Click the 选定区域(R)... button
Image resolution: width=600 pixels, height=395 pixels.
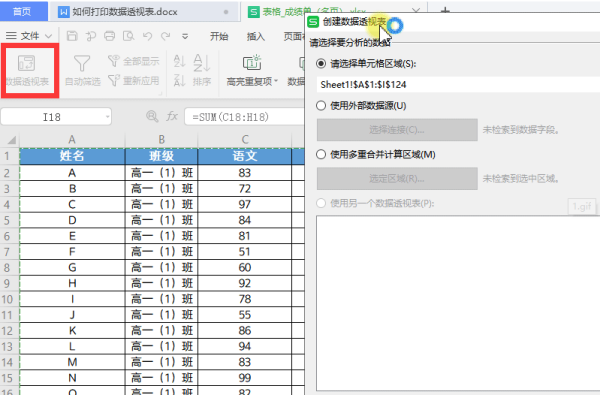(397, 178)
